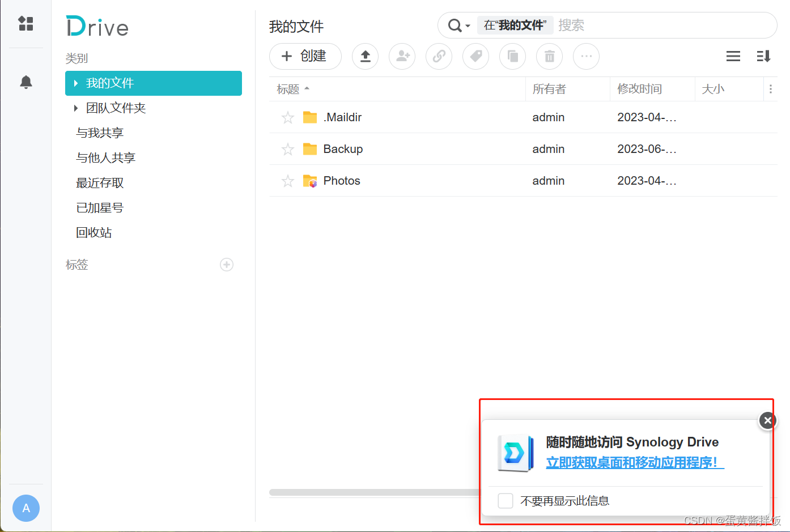This screenshot has width=790, height=532.
Task: Click the horizontal scrollbar
Action: (375, 492)
